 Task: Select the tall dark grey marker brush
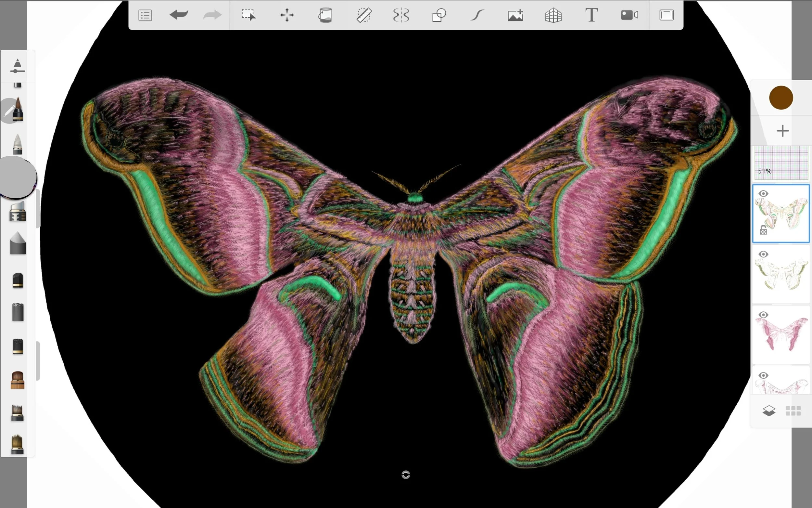(x=18, y=312)
